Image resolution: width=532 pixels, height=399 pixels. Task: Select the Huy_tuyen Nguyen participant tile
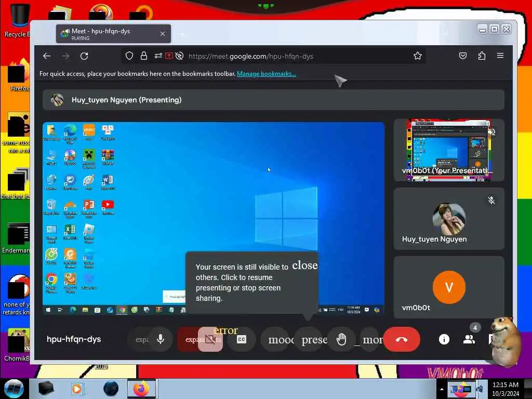click(449, 219)
